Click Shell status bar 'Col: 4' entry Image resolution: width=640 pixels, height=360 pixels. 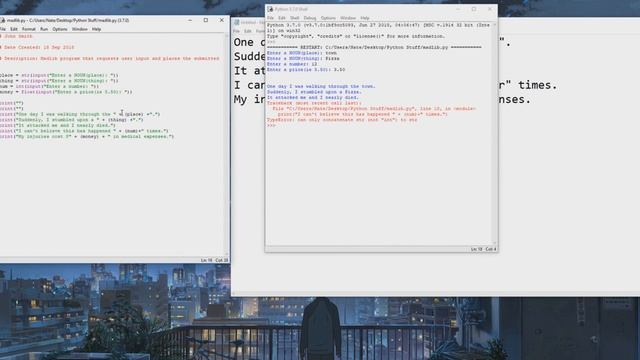491,249
